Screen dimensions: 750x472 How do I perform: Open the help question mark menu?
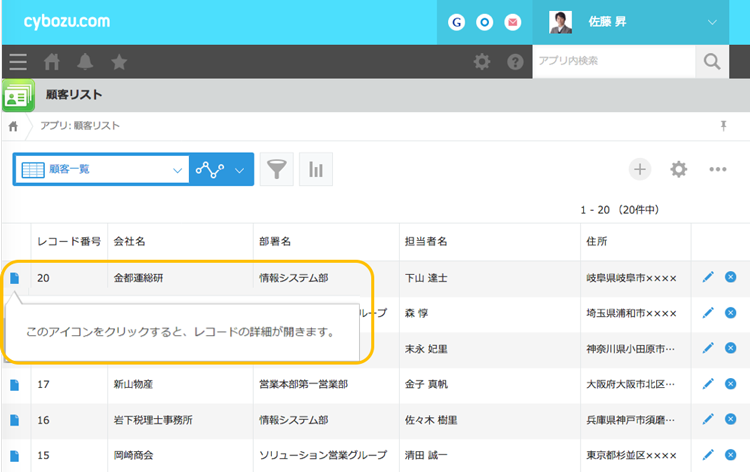click(515, 62)
